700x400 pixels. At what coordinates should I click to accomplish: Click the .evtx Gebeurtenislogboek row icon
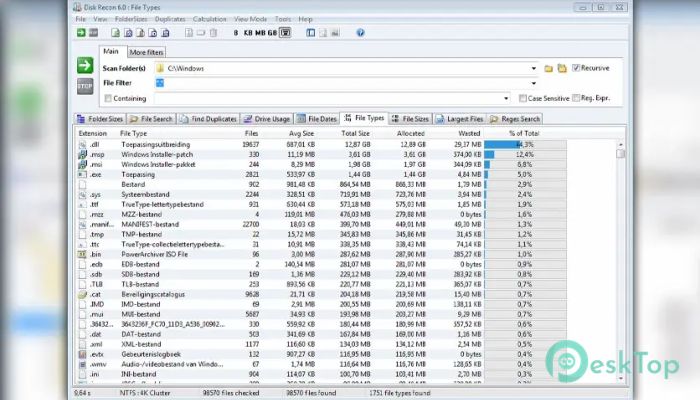click(x=82, y=354)
